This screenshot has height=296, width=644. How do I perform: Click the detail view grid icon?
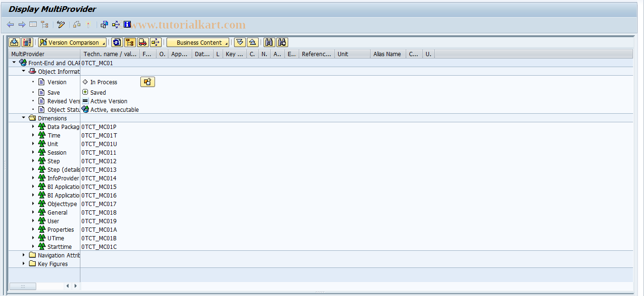click(x=27, y=42)
